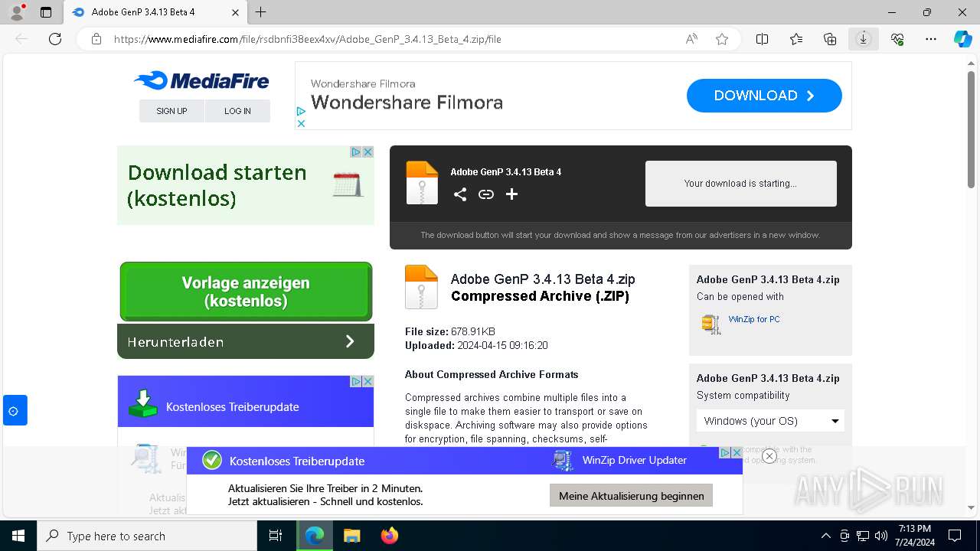Refresh the current page
The height and width of the screenshot is (551, 980).
click(55, 39)
